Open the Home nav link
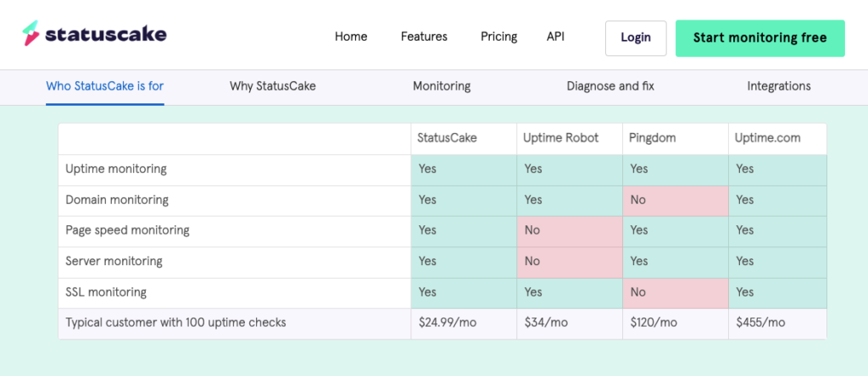The height and width of the screenshot is (376, 868). 351,37
